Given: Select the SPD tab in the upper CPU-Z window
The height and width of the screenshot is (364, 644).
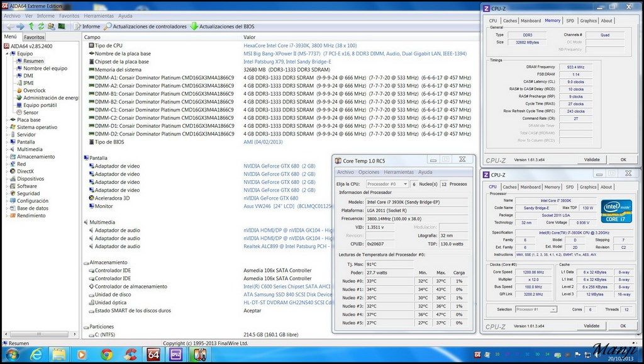Looking at the screenshot, I should pos(570,21).
